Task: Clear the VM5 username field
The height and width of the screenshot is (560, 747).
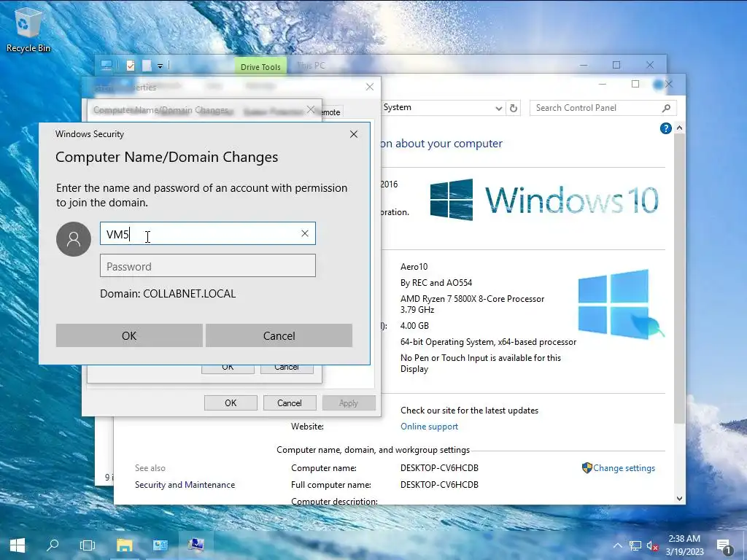Action: coord(305,233)
